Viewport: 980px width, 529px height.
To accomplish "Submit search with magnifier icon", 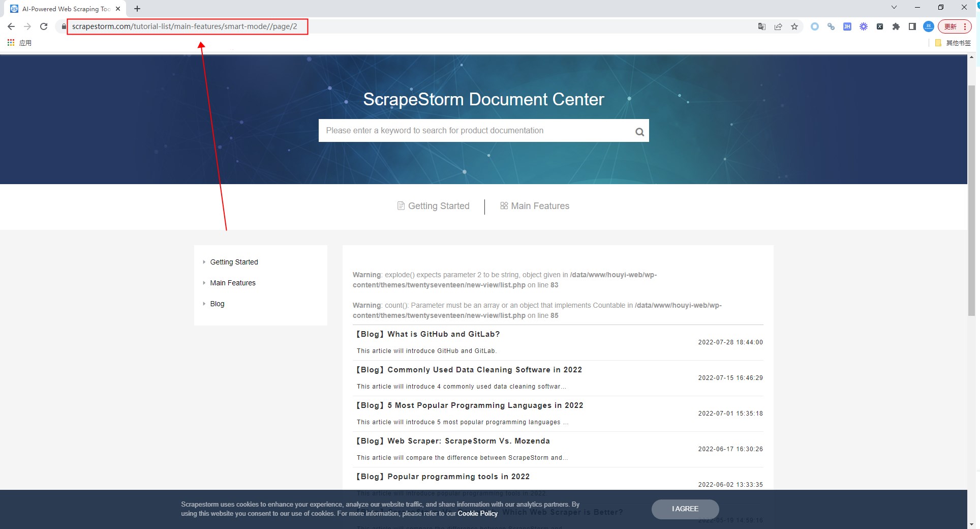I will pos(639,132).
